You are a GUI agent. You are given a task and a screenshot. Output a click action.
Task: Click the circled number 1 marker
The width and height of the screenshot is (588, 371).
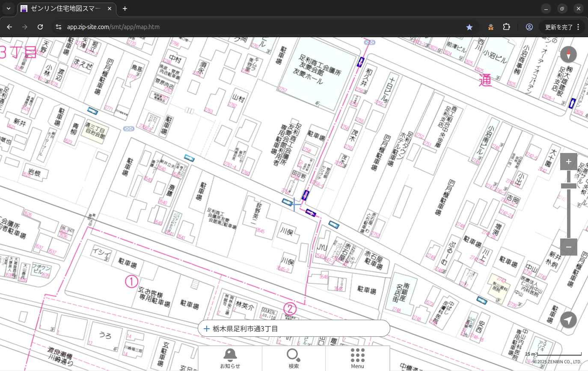tap(131, 281)
